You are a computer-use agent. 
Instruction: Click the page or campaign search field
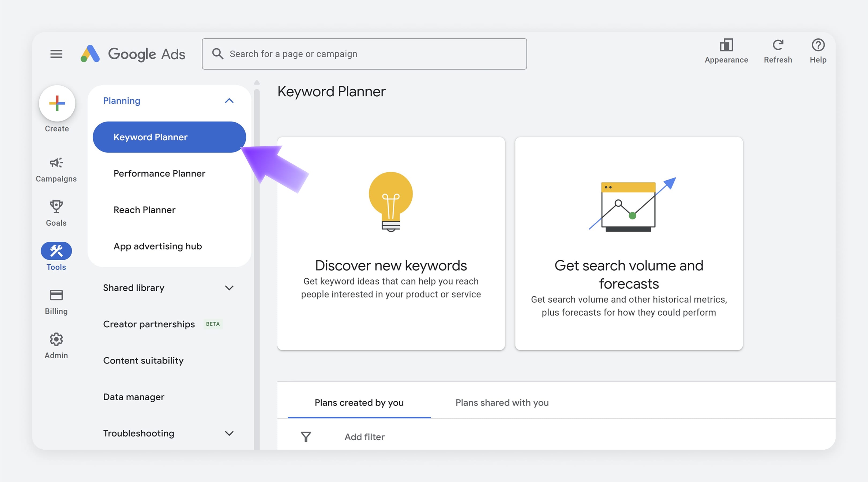pyautogui.click(x=364, y=54)
